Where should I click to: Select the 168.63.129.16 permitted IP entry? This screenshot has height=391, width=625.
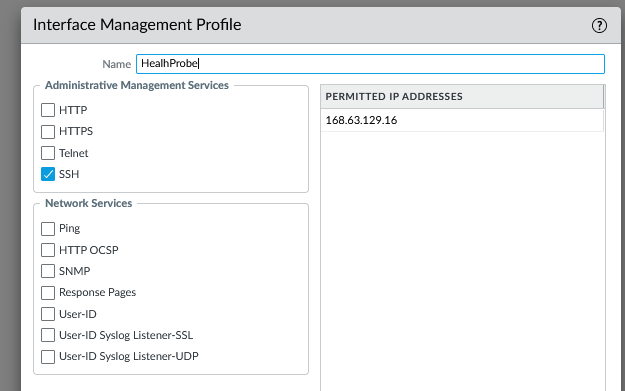(x=462, y=120)
